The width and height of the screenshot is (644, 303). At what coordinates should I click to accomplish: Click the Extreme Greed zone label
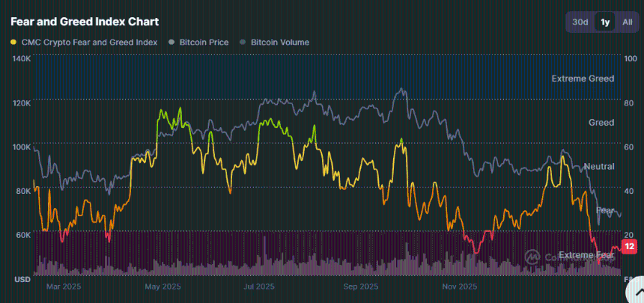pyautogui.click(x=583, y=79)
